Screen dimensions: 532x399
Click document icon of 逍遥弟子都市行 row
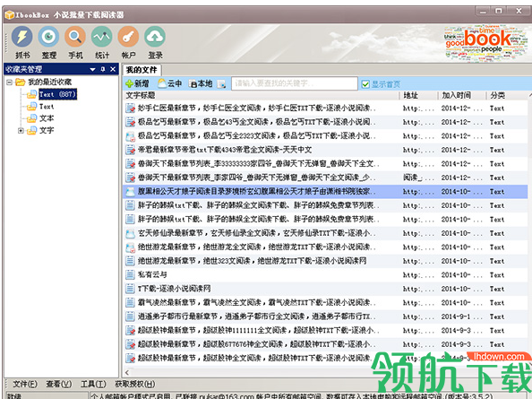click(x=130, y=317)
